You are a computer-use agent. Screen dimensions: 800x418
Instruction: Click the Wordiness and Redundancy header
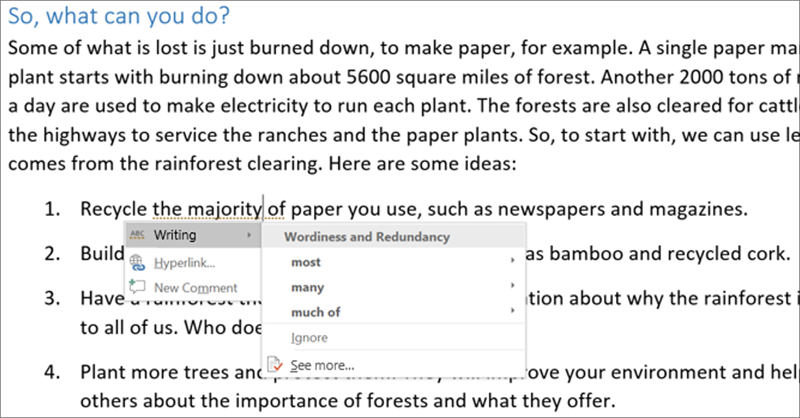366,237
